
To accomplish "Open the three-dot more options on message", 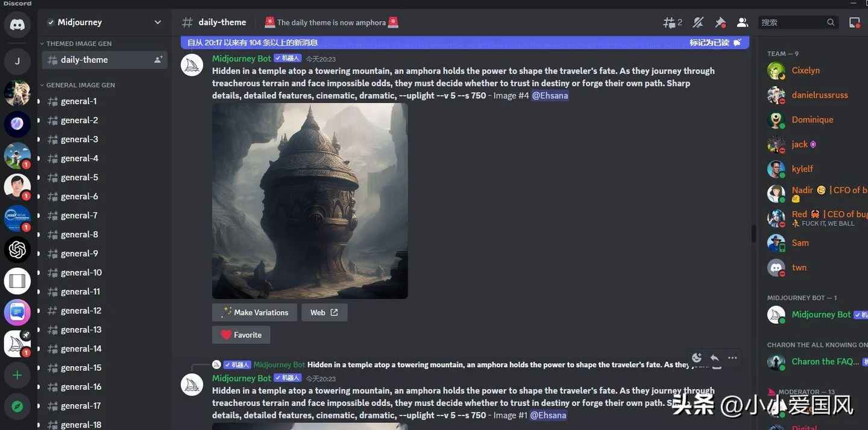I will (732, 358).
